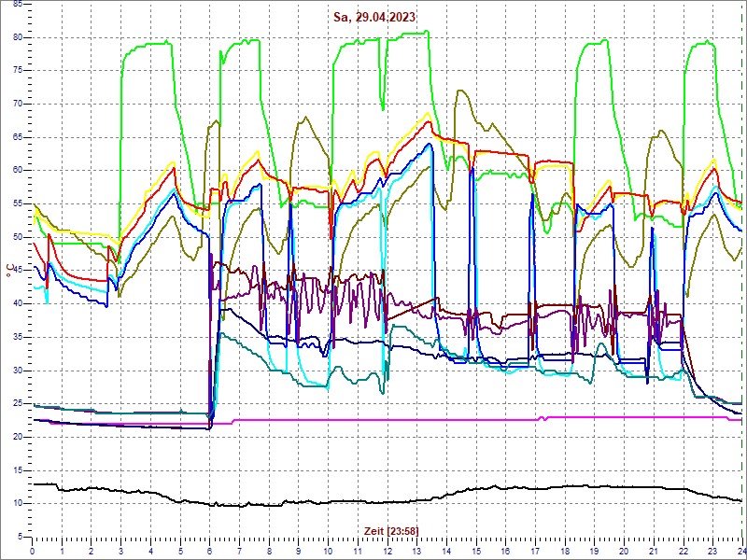This screenshot has height=560, width=747.
Task: Select the 70 temperature axis label
Action: tap(17, 104)
